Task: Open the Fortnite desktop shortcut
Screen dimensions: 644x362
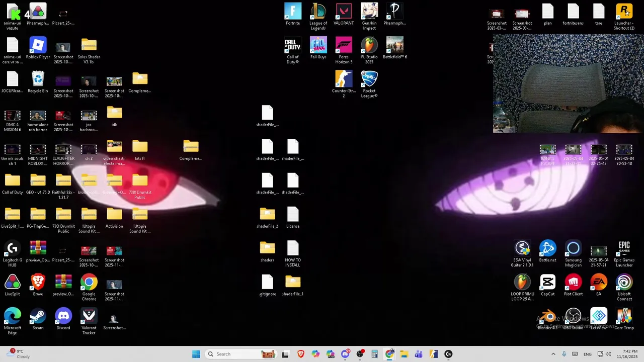Action: tap(293, 14)
